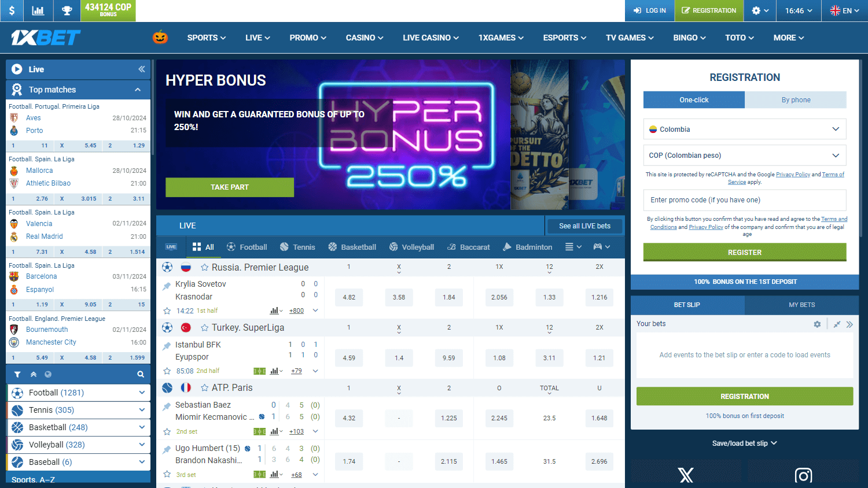
Task: Open the sports filter funnel icon
Action: tap(17, 374)
